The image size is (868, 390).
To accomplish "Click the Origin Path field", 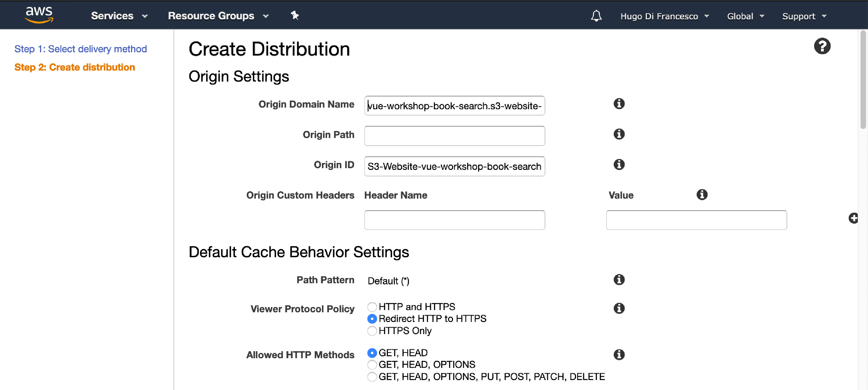I will pyautogui.click(x=454, y=136).
